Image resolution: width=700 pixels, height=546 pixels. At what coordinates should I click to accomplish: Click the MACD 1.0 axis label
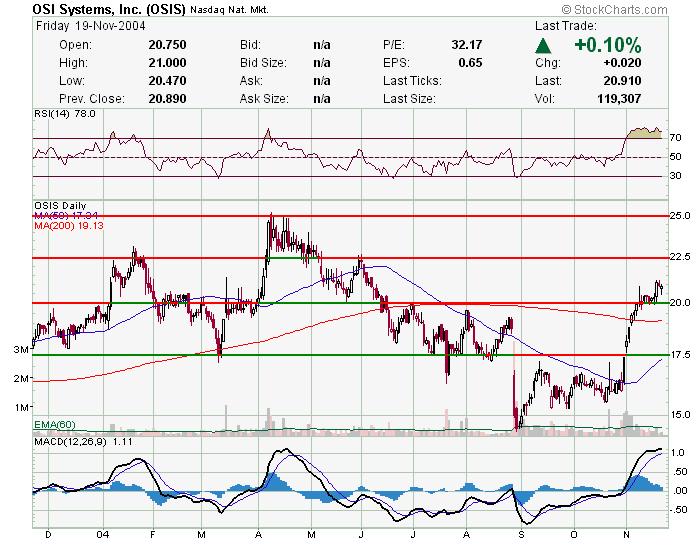(678, 453)
